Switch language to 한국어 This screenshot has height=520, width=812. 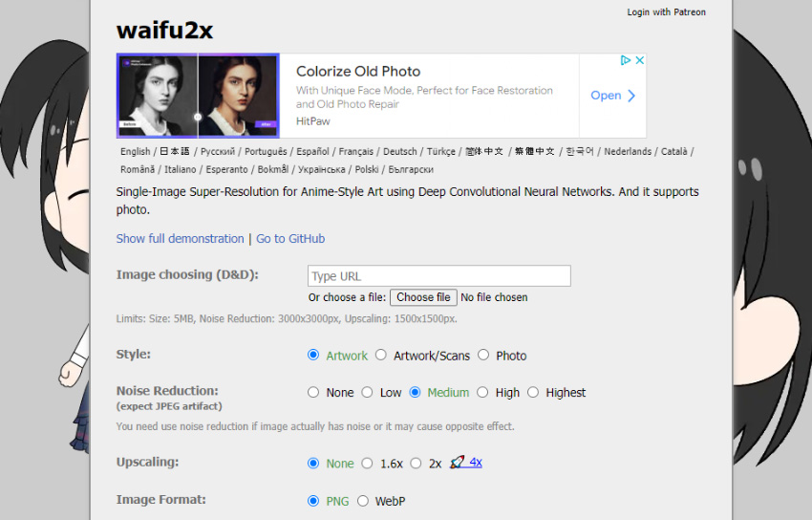pos(580,151)
